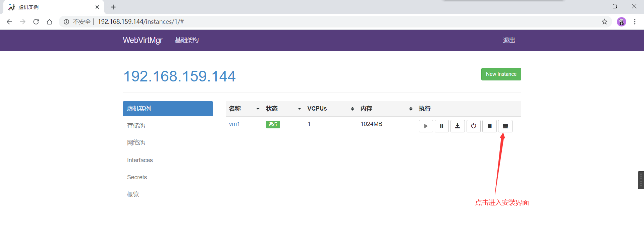
Task: Click the 1024MB memory value
Action: coord(371,124)
